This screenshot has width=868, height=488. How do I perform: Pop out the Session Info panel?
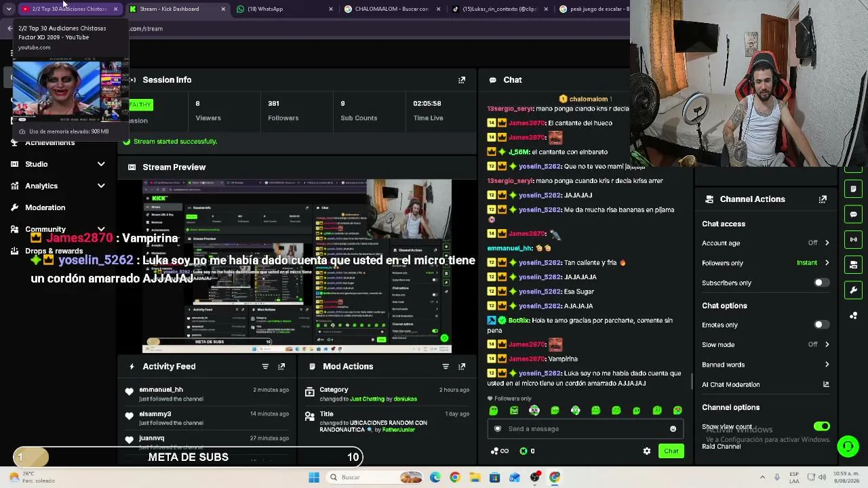coord(462,80)
